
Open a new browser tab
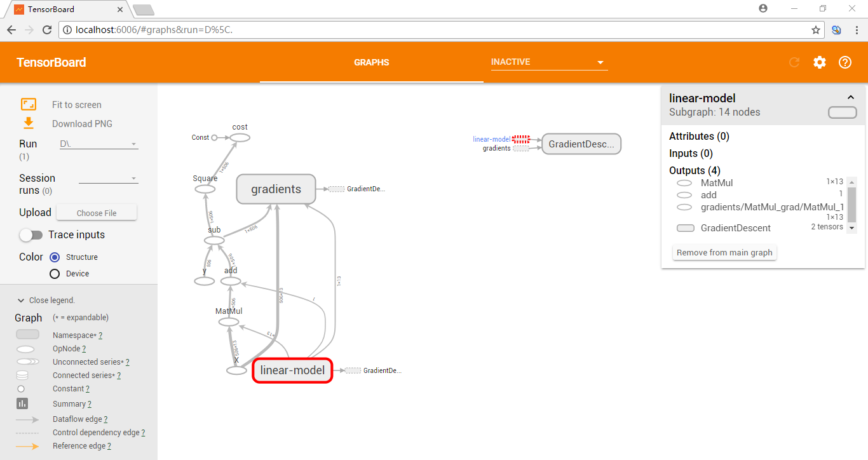pos(144,10)
